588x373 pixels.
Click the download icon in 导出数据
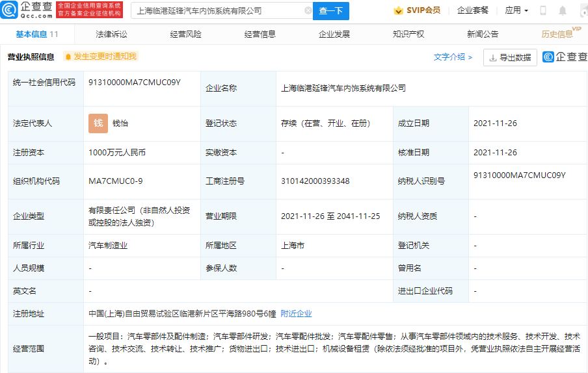pyautogui.click(x=493, y=58)
